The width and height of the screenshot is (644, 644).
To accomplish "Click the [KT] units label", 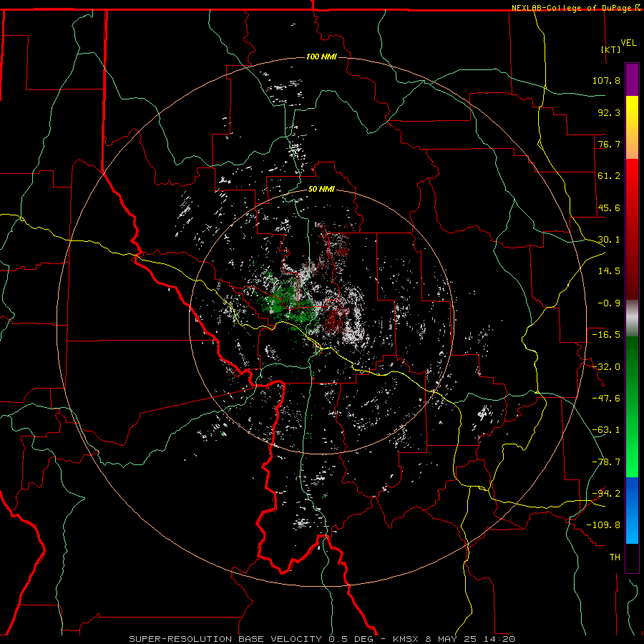I will click(611, 49).
